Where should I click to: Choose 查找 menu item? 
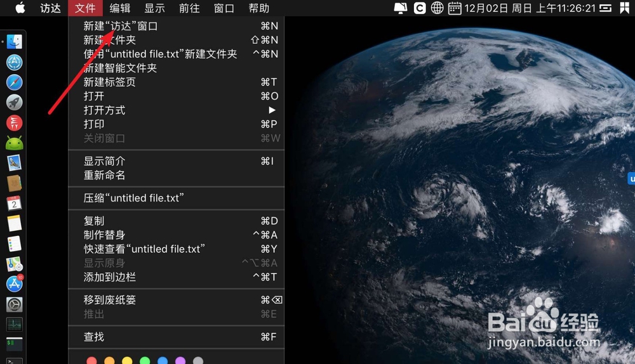[x=176, y=337]
